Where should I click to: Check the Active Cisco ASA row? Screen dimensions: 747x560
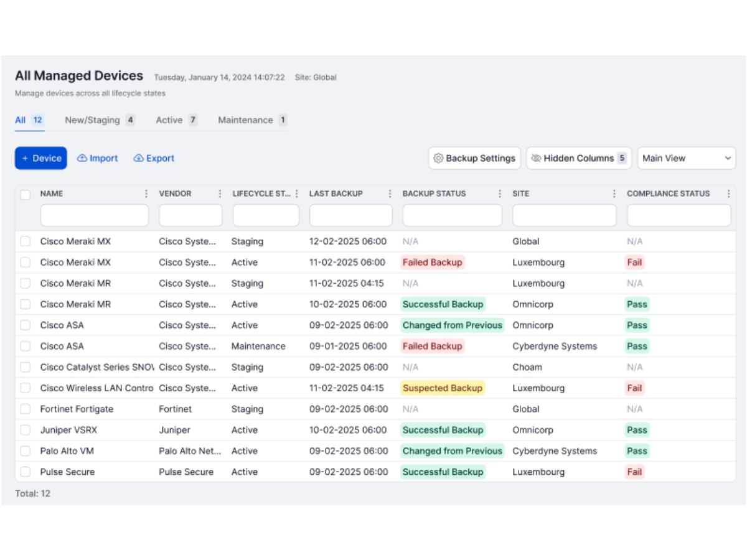[x=26, y=325]
